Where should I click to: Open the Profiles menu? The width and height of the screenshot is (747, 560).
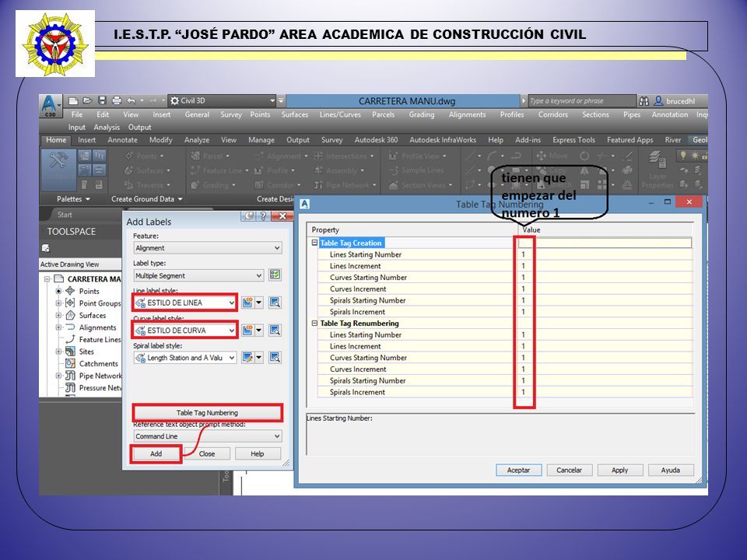[x=512, y=115]
